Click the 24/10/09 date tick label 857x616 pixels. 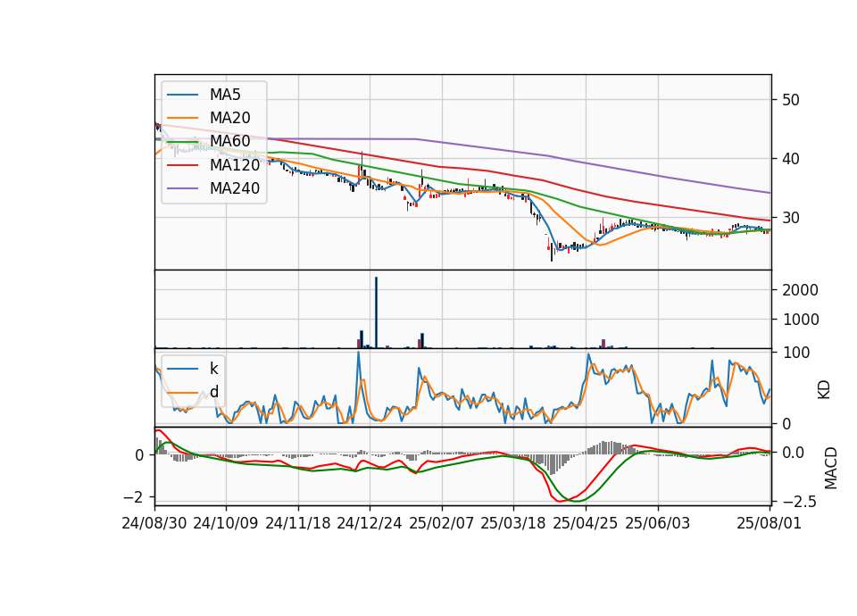pyautogui.click(x=225, y=523)
